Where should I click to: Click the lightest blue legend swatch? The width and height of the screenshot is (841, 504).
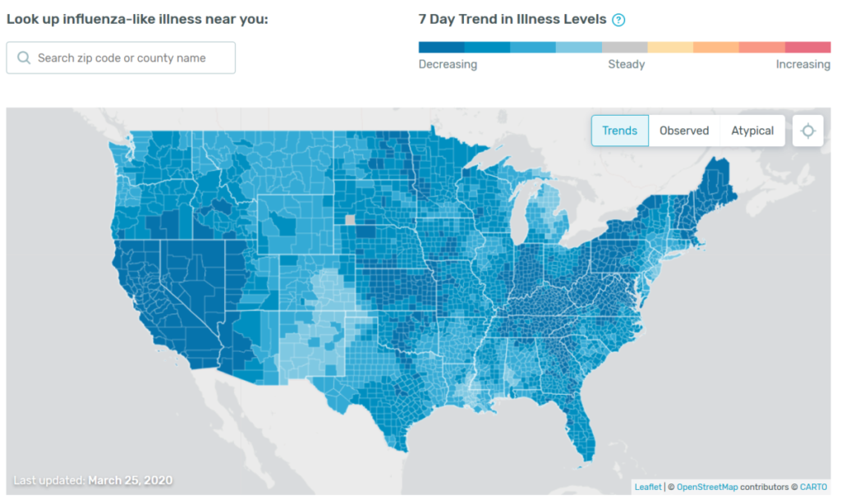pyautogui.click(x=579, y=47)
